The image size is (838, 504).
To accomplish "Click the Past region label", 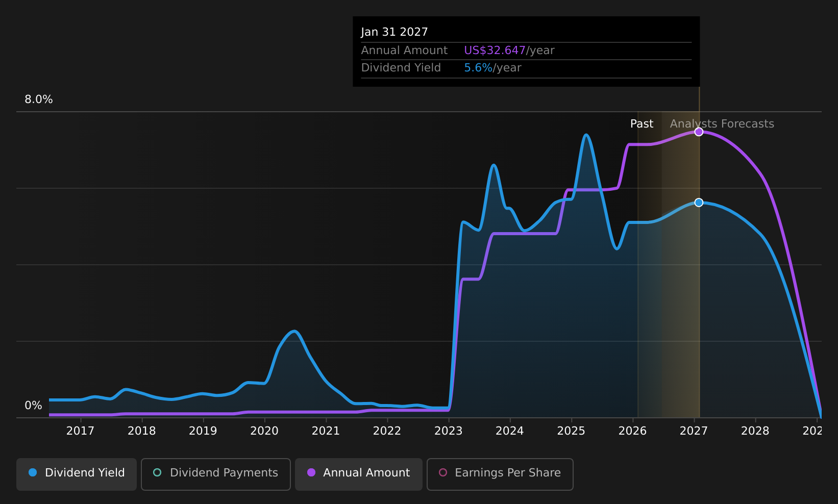I will pyautogui.click(x=642, y=124).
